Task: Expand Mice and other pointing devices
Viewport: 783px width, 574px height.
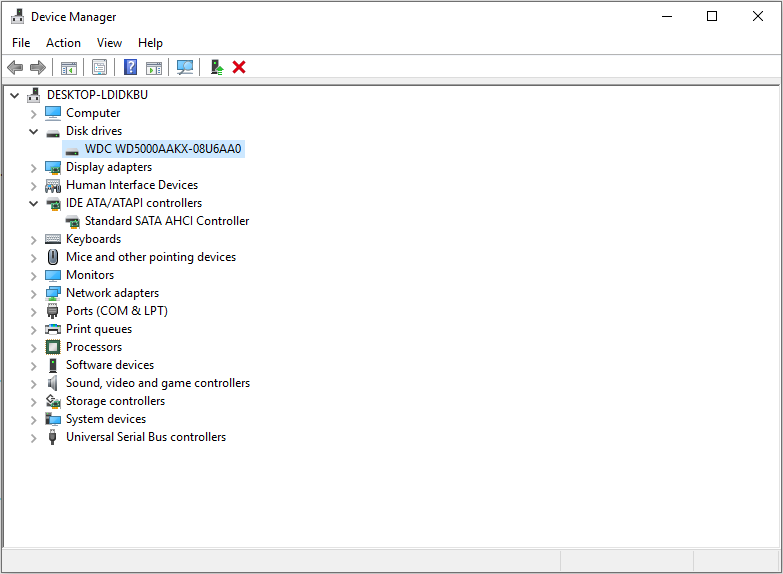Action: pyautogui.click(x=33, y=258)
